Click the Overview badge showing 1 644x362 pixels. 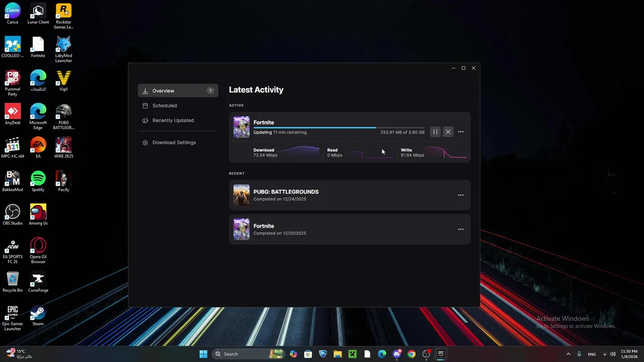210,90
